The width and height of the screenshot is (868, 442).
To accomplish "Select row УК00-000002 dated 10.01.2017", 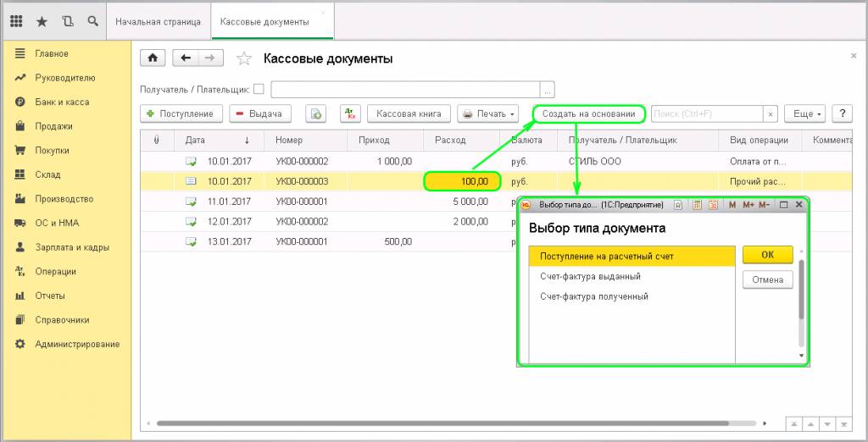I will (496, 162).
